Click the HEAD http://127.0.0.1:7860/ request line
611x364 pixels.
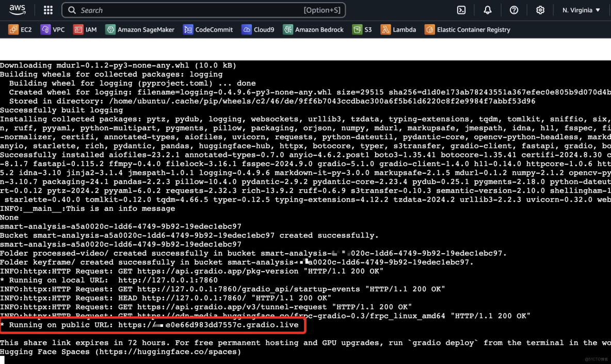(166, 298)
